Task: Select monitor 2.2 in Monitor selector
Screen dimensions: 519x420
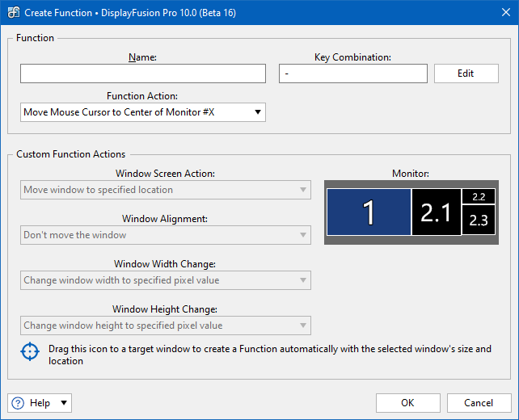Action: coord(479,196)
